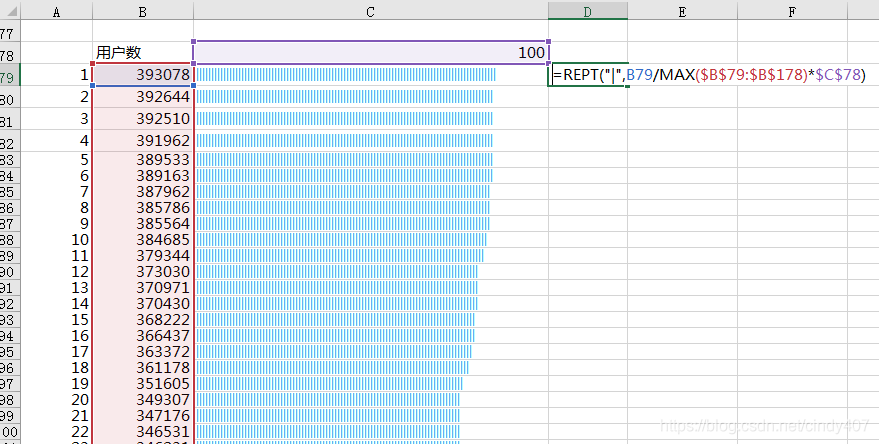Viewport: 879px width, 444px height.
Task: Select cell with value 347176
Action: pos(143,416)
